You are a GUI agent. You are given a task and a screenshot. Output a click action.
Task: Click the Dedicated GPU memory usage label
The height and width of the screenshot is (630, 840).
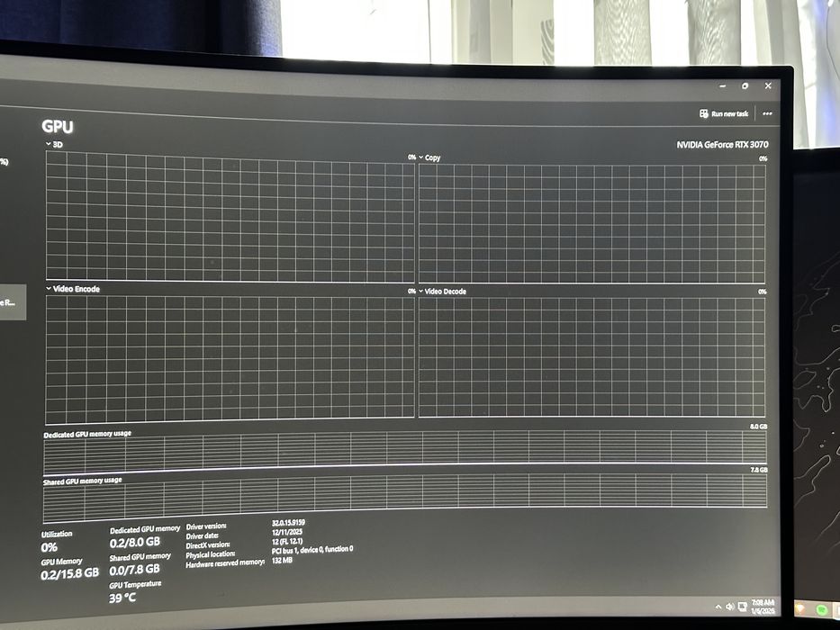coord(87,434)
